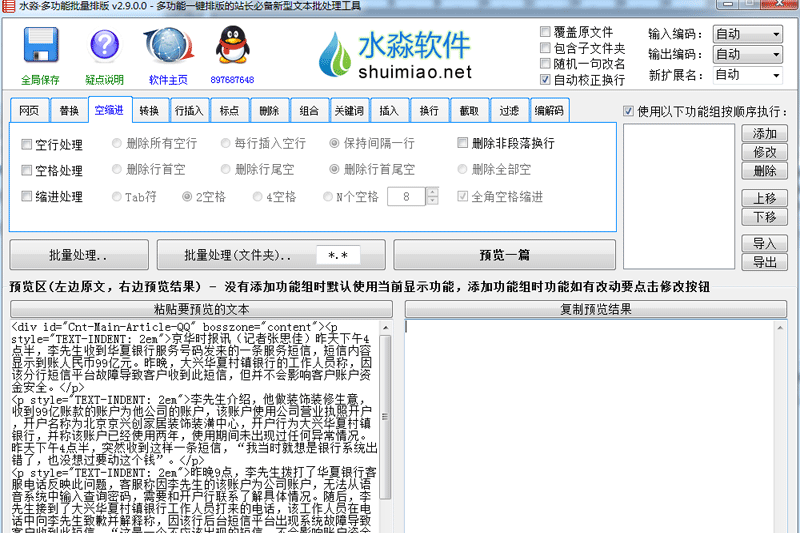Viewport: 800px width, 533px height.
Task: Click the 修改 function group button
Action: point(764,152)
